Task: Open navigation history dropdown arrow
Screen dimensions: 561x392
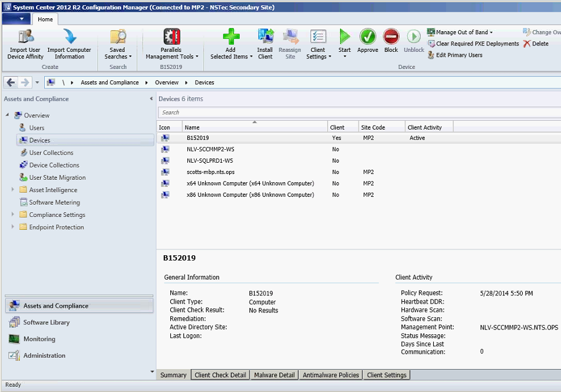Action: [37, 83]
